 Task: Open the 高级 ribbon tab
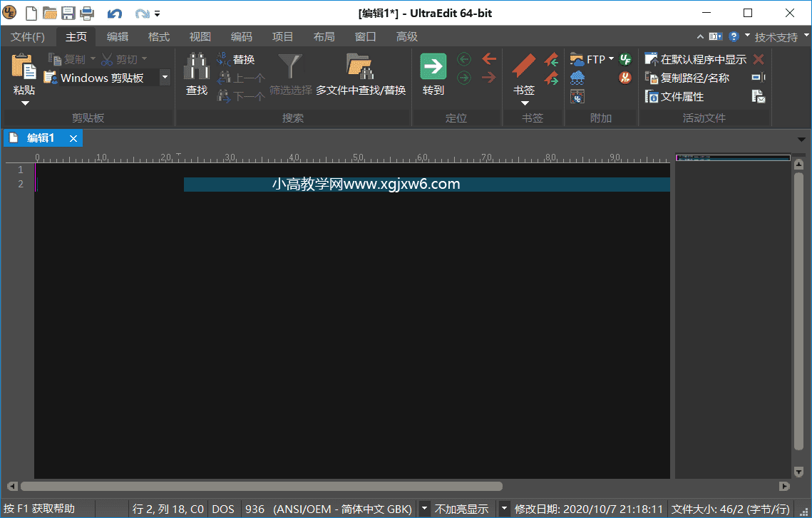click(x=406, y=36)
